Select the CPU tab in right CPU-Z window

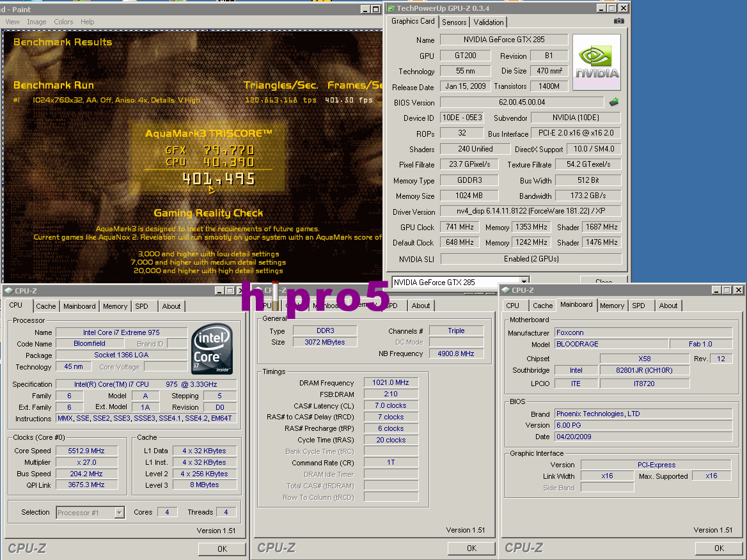coord(513,306)
